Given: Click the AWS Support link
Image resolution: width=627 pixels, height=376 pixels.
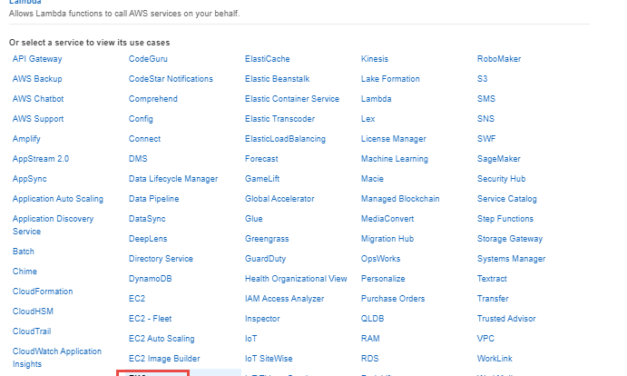Looking at the screenshot, I should click(x=38, y=119).
